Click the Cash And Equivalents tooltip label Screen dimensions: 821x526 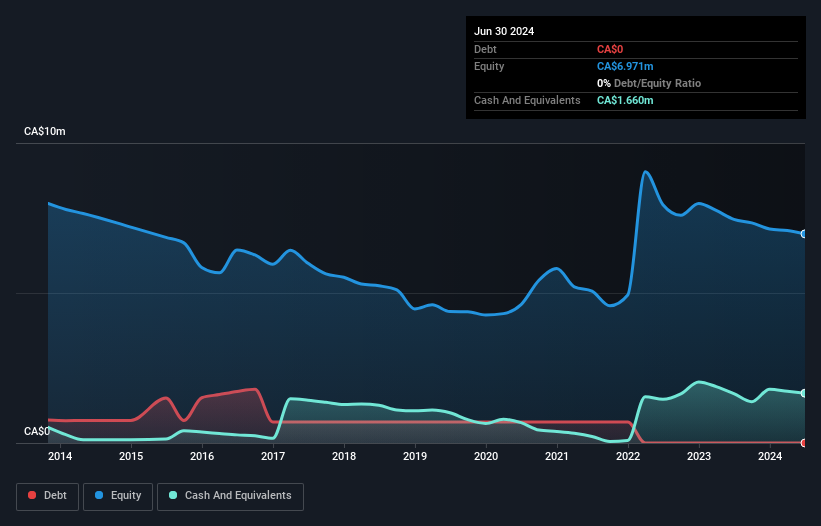527,100
